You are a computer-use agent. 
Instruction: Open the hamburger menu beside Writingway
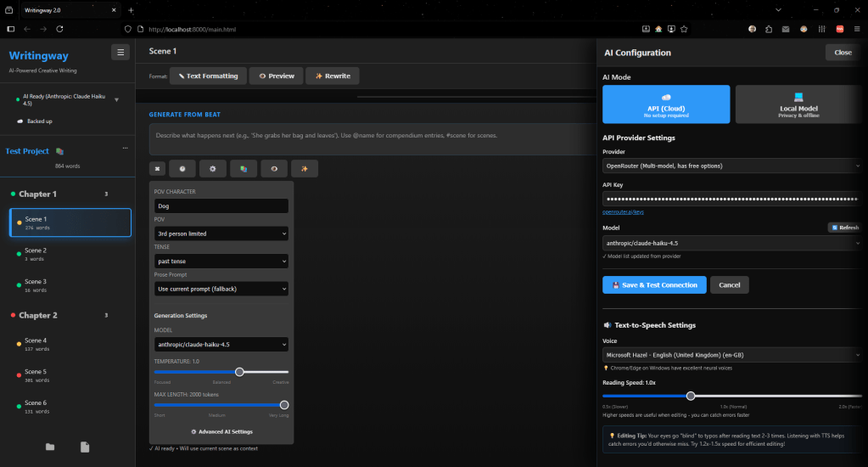[x=120, y=53]
